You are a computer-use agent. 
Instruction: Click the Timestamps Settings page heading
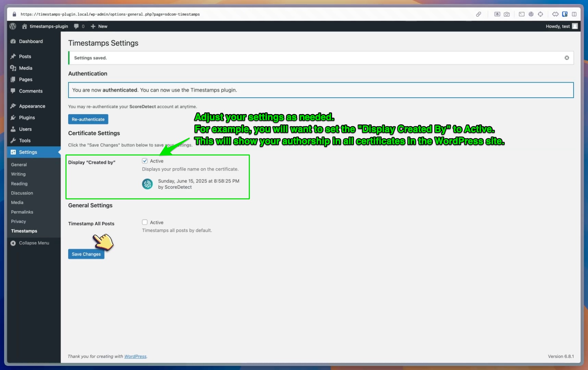pos(103,43)
